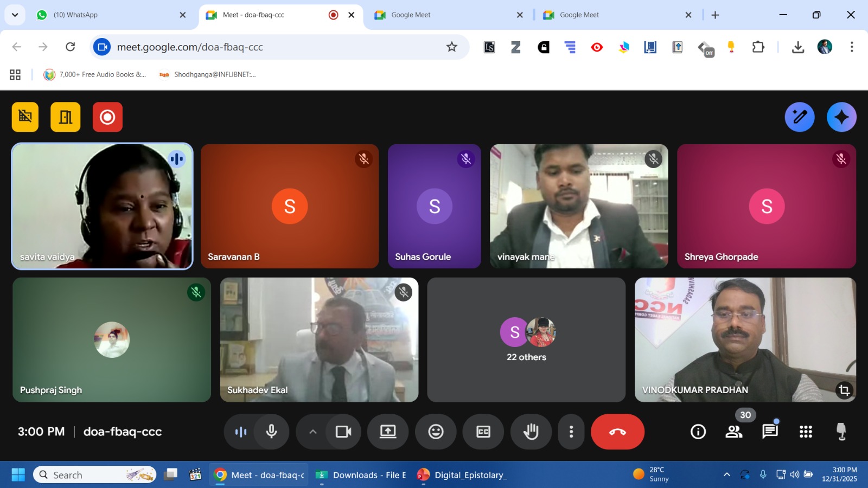Expand the video settings chevron arrow
The image size is (868, 488).
(x=312, y=432)
